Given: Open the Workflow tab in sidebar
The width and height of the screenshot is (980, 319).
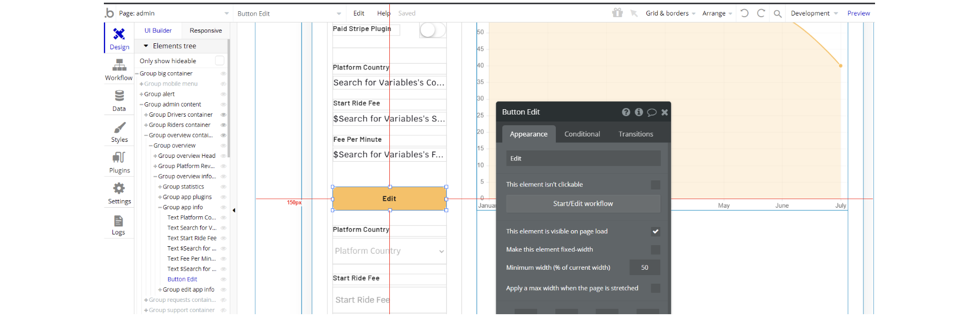Looking at the screenshot, I should tap(119, 70).
